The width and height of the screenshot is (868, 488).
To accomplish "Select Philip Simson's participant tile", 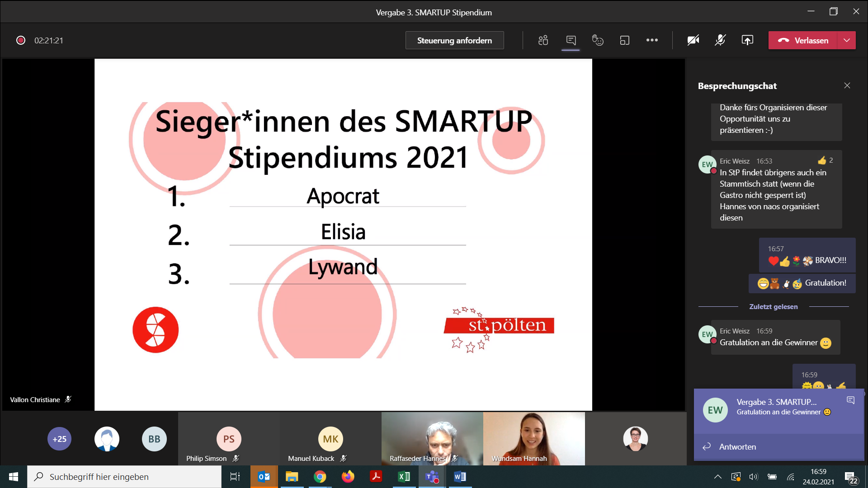I will (x=229, y=439).
